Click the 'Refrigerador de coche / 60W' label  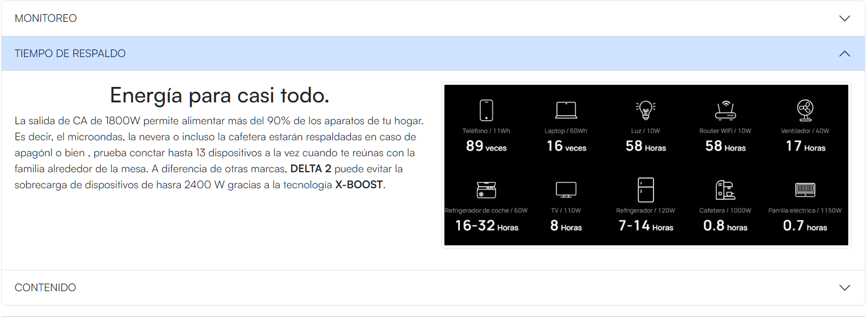pyautogui.click(x=486, y=211)
